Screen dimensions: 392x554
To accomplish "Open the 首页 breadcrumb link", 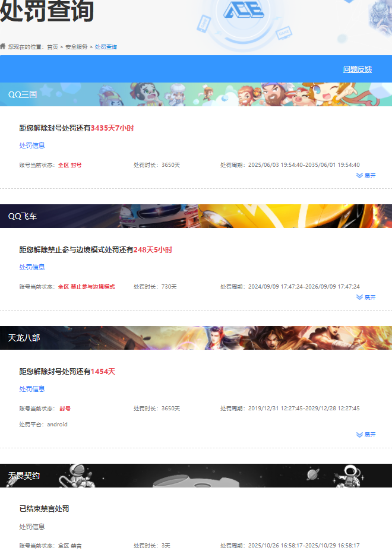I will point(53,47).
